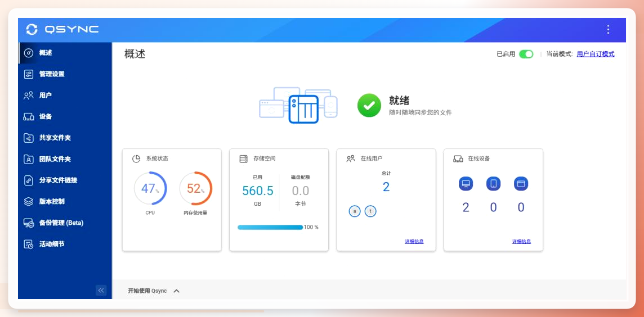The height and width of the screenshot is (317, 644).
Task: Click the 分享文件链接 link file icon
Action: [x=28, y=180]
